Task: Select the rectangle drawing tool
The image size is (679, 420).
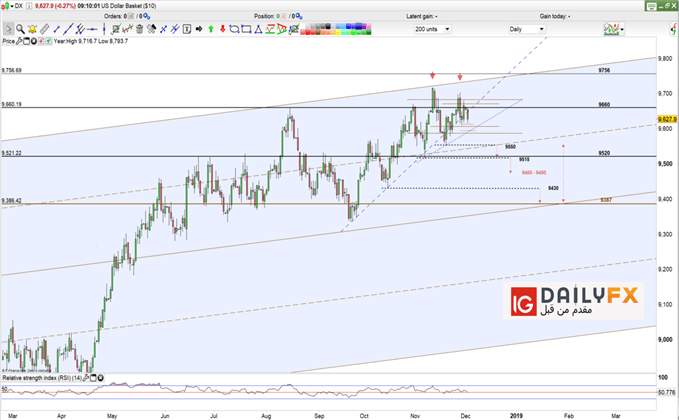Action: pos(246,29)
